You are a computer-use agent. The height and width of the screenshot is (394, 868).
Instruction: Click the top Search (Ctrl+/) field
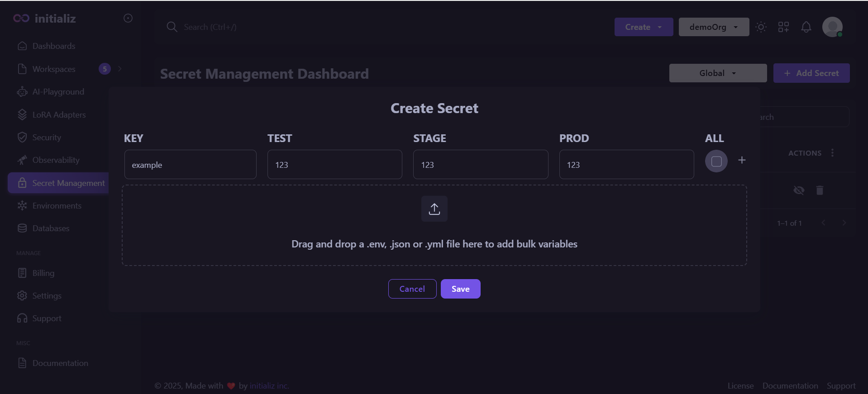pyautogui.click(x=210, y=27)
